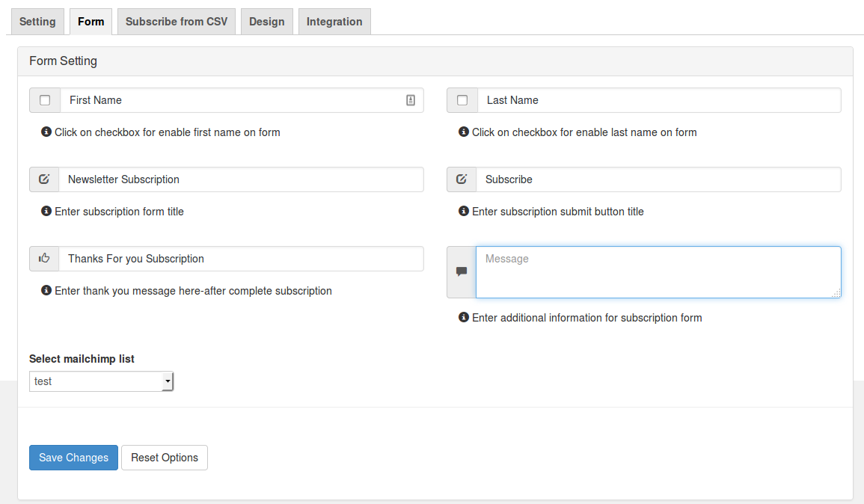The image size is (864, 504).
Task: Open the Select mailchimp list dropdown
Action: 102,381
